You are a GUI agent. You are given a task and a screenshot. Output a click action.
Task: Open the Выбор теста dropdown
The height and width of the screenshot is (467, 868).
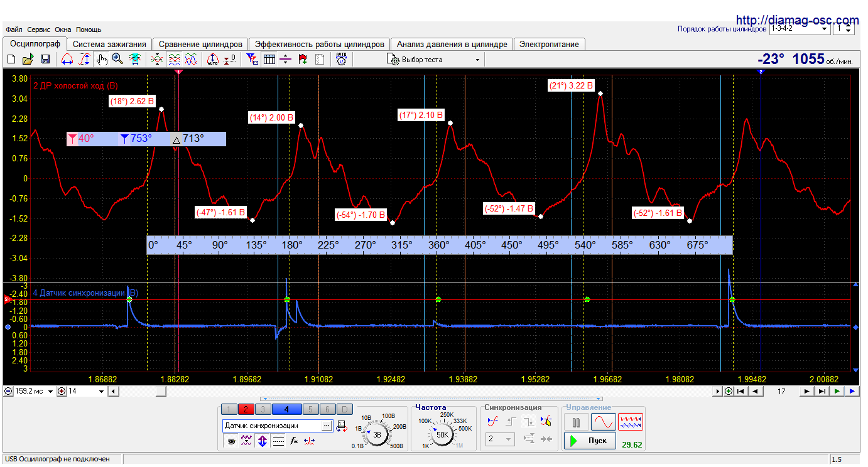[x=434, y=60]
